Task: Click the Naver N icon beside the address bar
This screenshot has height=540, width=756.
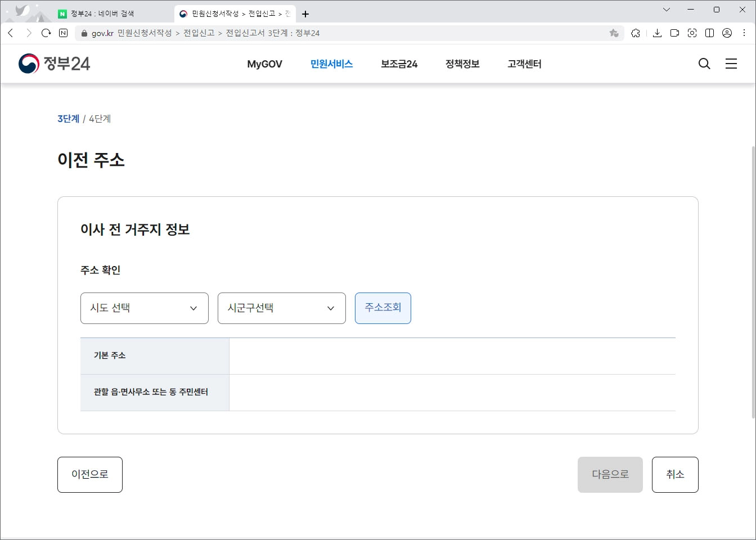Action: [62, 33]
